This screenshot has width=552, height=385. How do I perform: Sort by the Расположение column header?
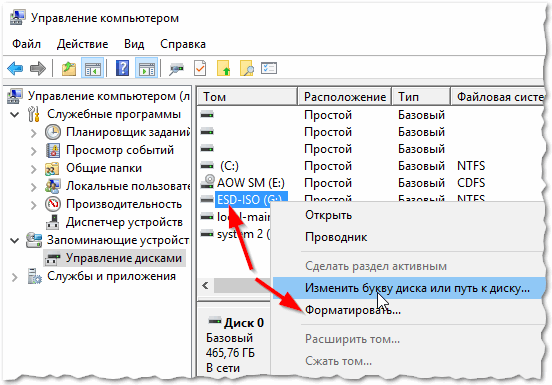(x=345, y=96)
